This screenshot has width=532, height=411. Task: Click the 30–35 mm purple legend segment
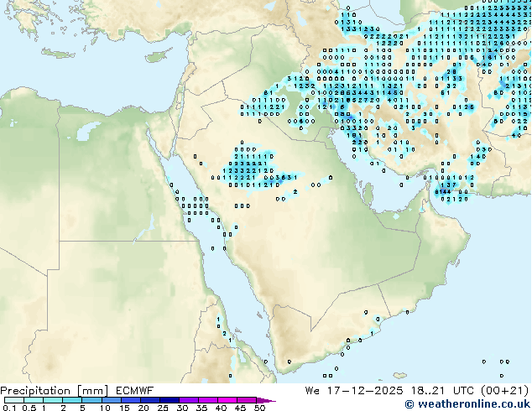click(188, 400)
